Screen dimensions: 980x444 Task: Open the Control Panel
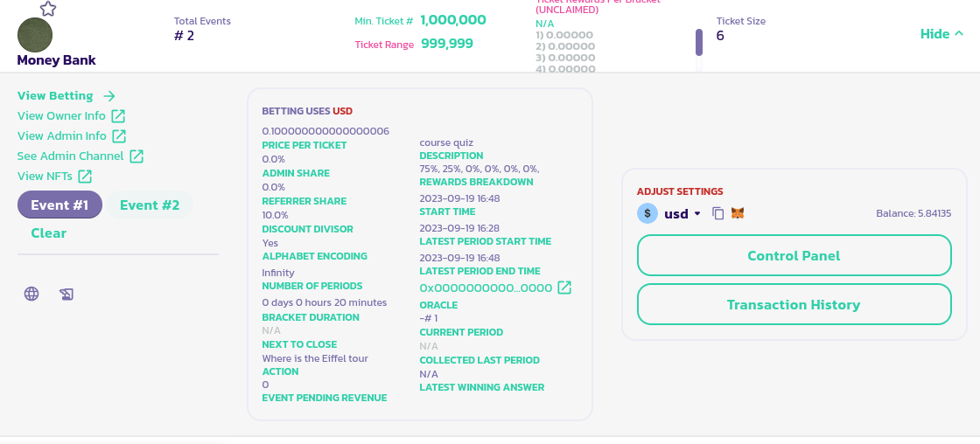(794, 256)
